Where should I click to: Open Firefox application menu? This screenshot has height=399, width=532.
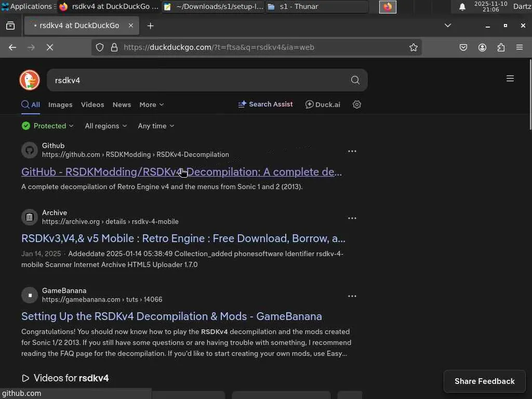[520, 47]
